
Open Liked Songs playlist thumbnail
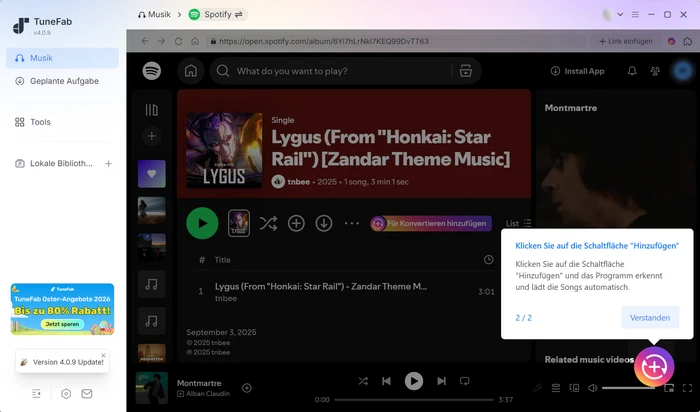click(152, 174)
